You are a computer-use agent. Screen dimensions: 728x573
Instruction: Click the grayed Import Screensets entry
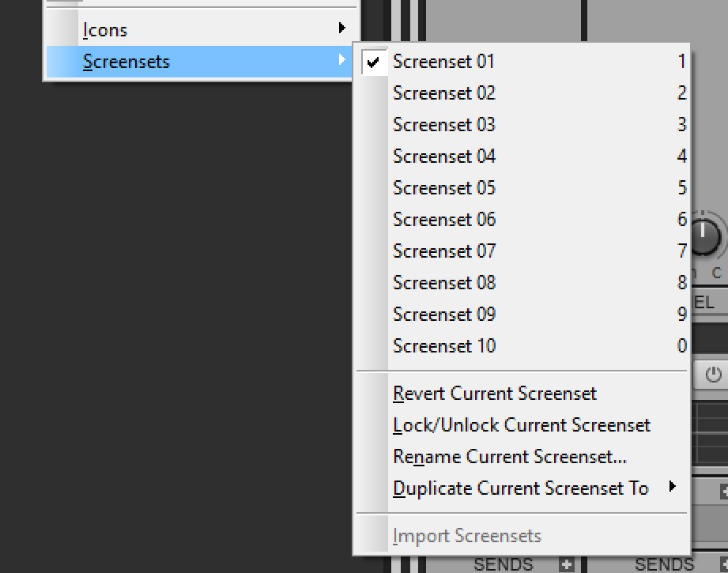tap(466, 535)
